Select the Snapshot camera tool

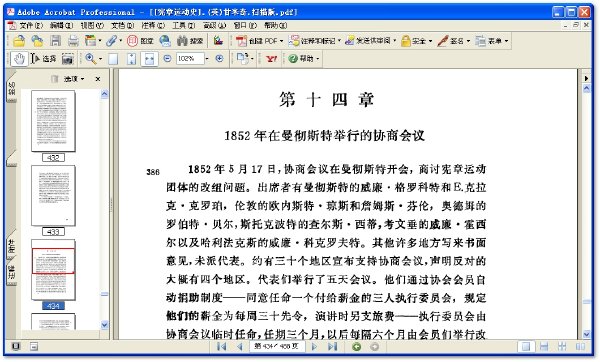point(68,59)
